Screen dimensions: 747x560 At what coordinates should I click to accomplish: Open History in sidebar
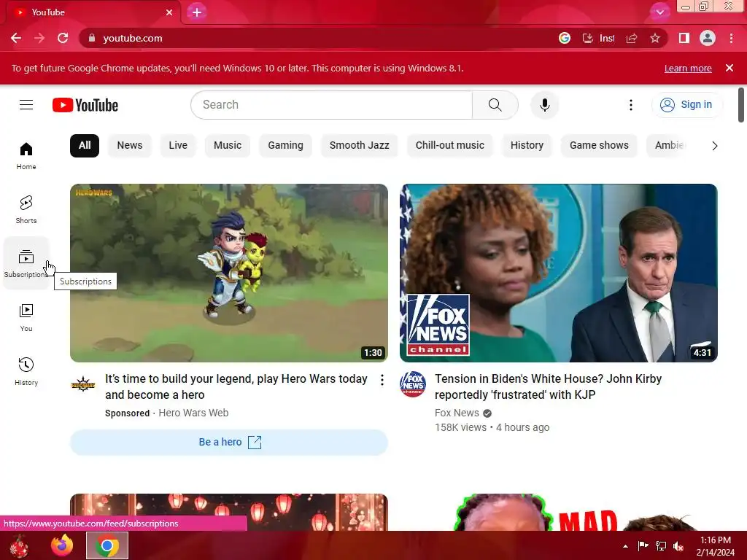tap(26, 371)
